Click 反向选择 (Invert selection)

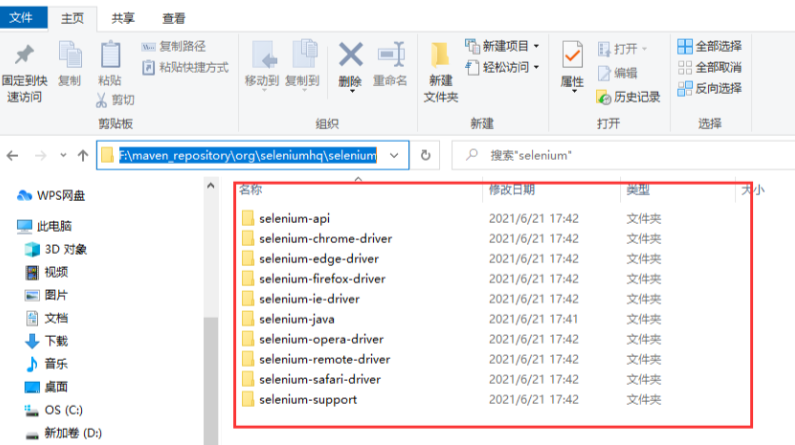click(x=710, y=89)
